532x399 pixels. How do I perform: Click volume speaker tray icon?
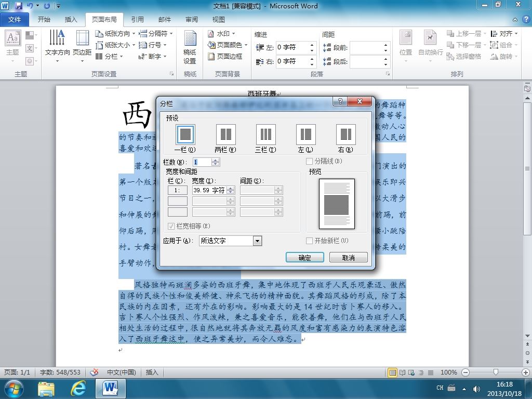(477, 389)
